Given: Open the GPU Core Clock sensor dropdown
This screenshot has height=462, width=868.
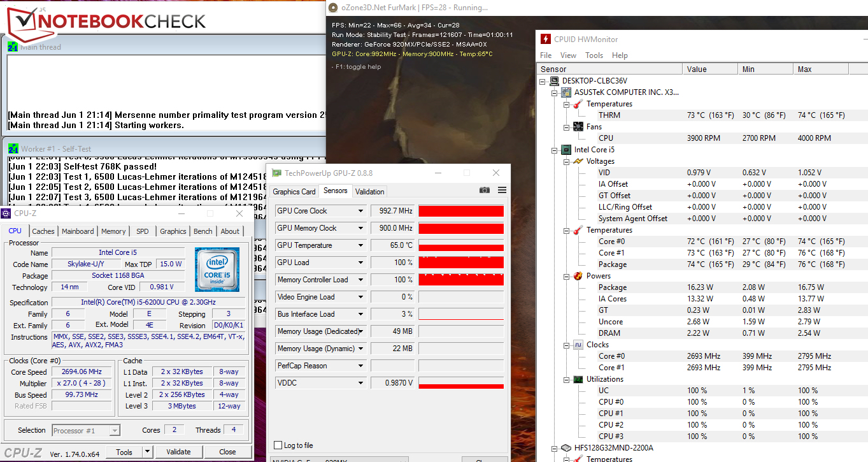Looking at the screenshot, I should click(x=360, y=211).
